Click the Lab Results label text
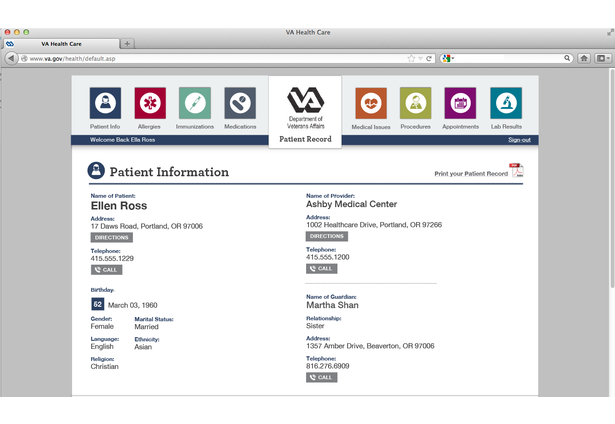 click(x=506, y=126)
